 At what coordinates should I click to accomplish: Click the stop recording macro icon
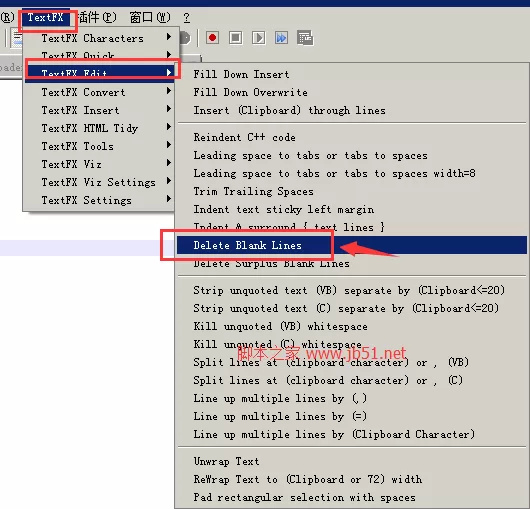click(236, 38)
